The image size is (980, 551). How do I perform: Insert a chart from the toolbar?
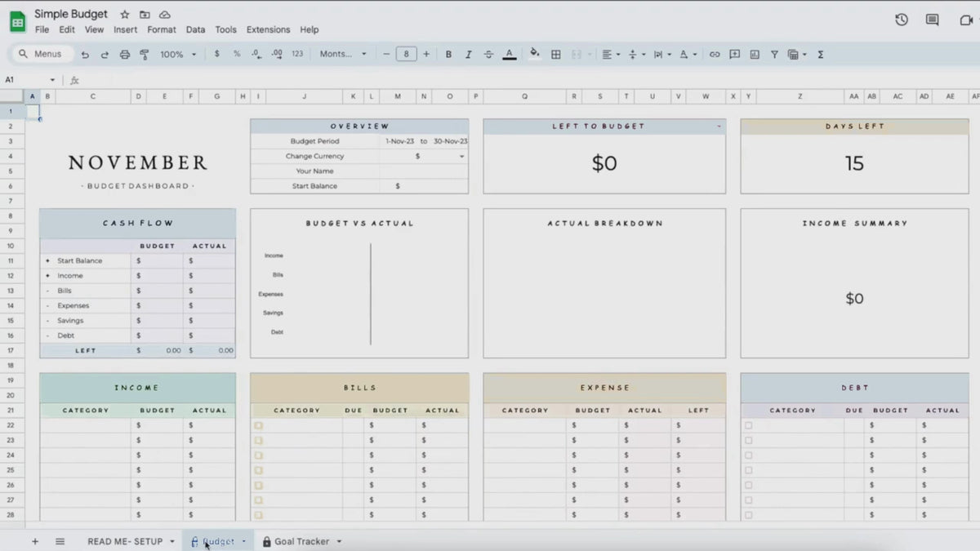coord(755,55)
